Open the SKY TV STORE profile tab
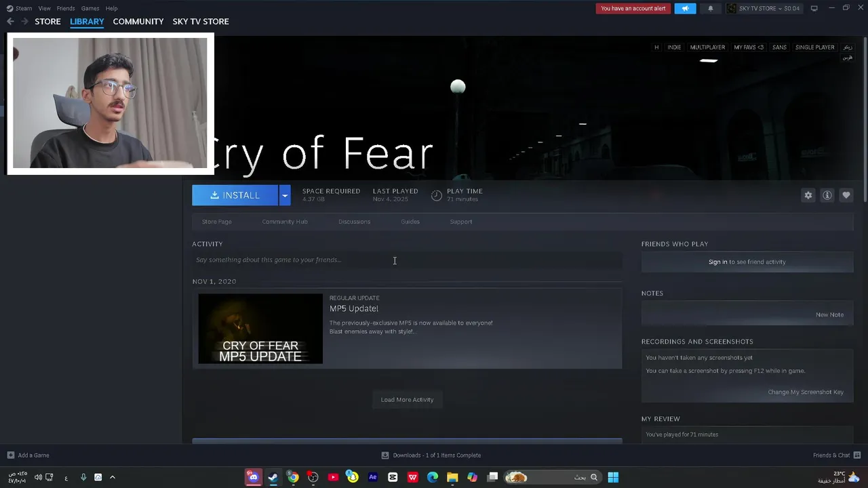The height and width of the screenshot is (488, 868). click(x=201, y=22)
